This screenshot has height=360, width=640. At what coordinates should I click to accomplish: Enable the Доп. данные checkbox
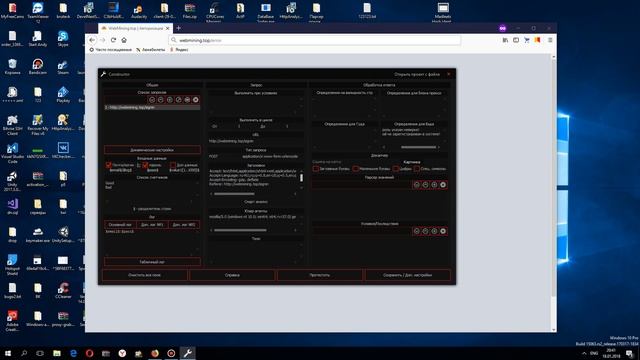point(173,165)
